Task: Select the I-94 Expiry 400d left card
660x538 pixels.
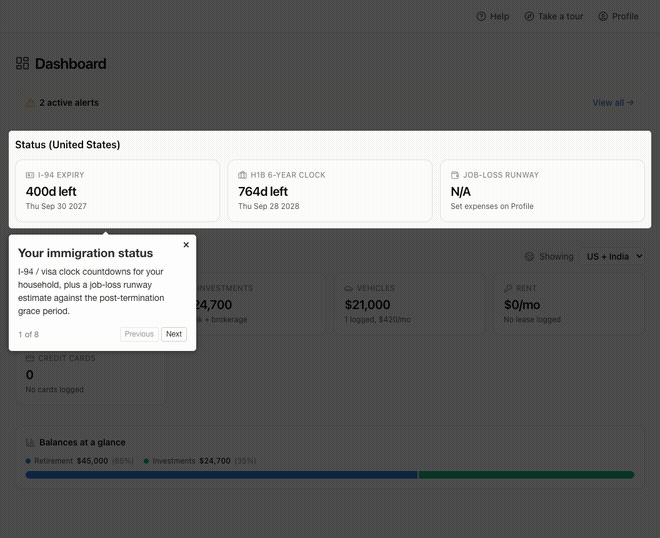Action: click(x=117, y=190)
